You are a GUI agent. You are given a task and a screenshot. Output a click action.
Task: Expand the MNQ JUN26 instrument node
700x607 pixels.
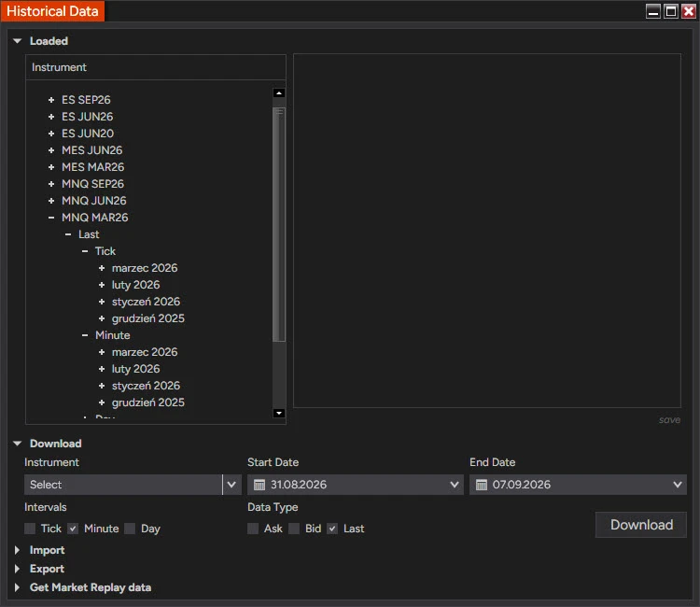pyautogui.click(x=51, y=201)
